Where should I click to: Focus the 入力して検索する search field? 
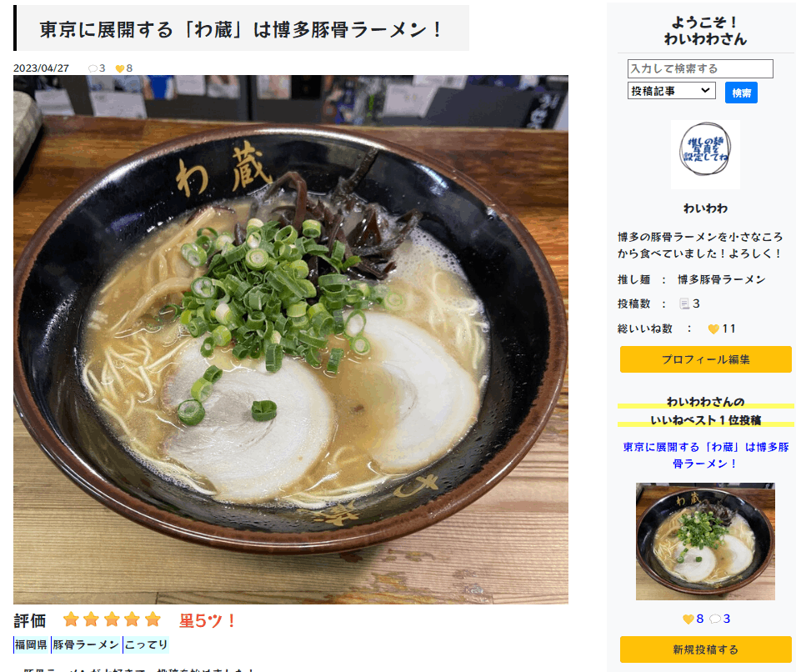(700, 68)
